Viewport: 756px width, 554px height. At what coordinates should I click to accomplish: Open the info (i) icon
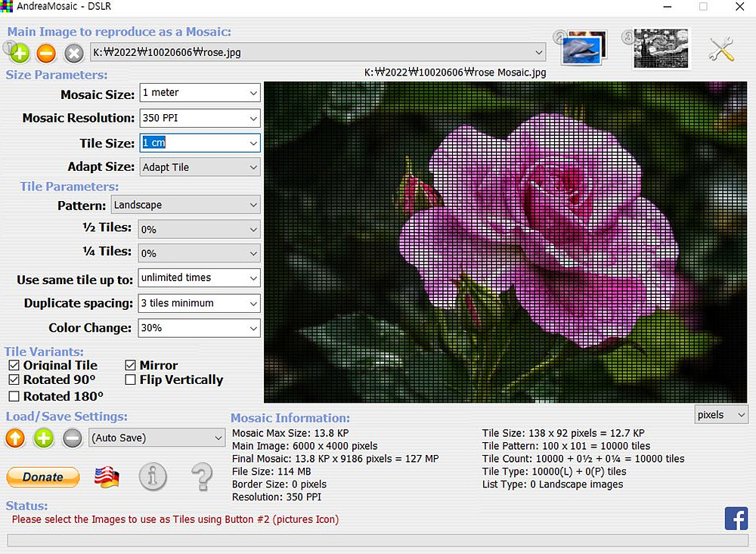click(153, 476)
